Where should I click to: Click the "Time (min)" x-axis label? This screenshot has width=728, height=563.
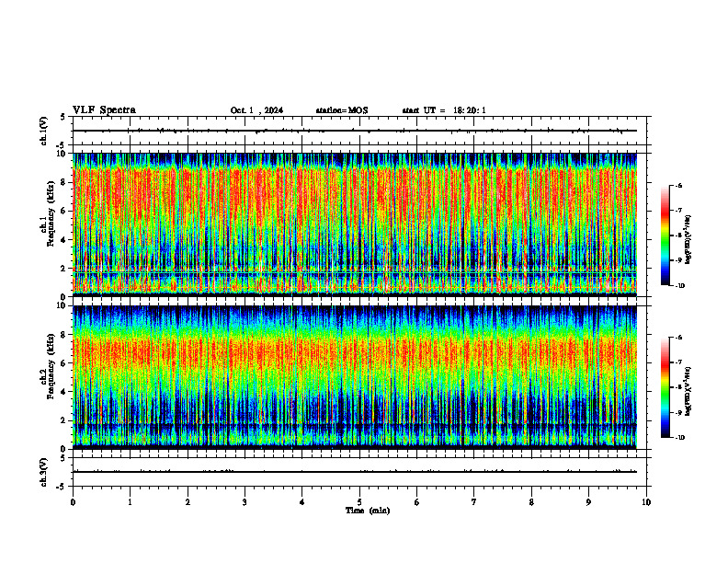[x=368, y=511]
